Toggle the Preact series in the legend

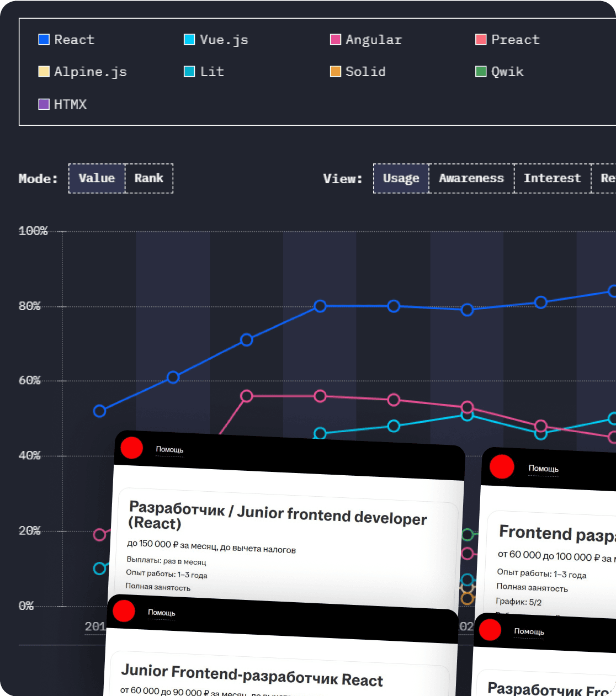508,40
